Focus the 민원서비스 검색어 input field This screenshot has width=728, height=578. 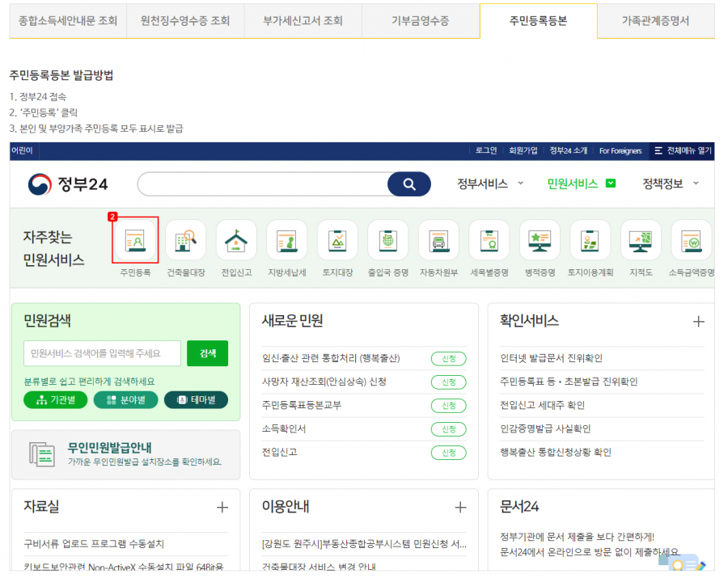click(x=102, y=353)
